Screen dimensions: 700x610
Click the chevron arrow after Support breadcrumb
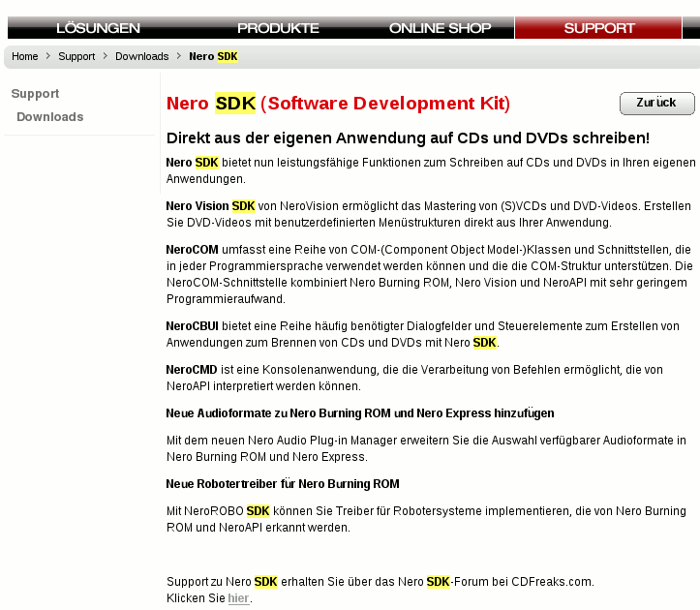106,56
